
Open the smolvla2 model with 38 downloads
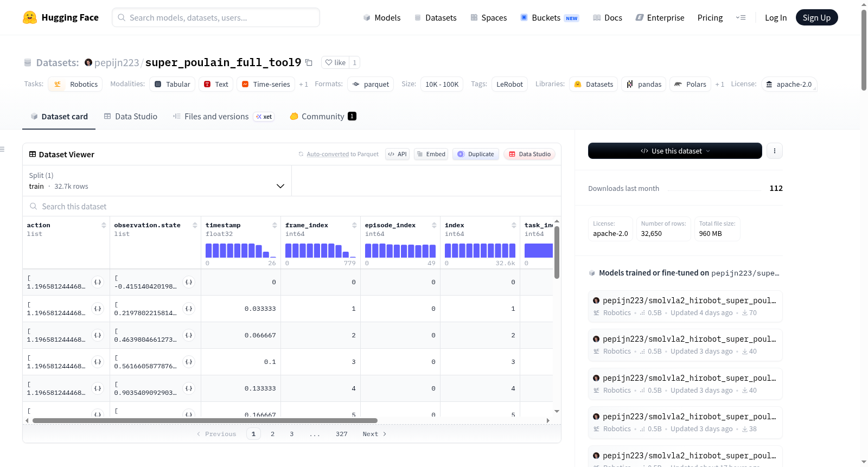pyautogui.click(x=685, y=423)
